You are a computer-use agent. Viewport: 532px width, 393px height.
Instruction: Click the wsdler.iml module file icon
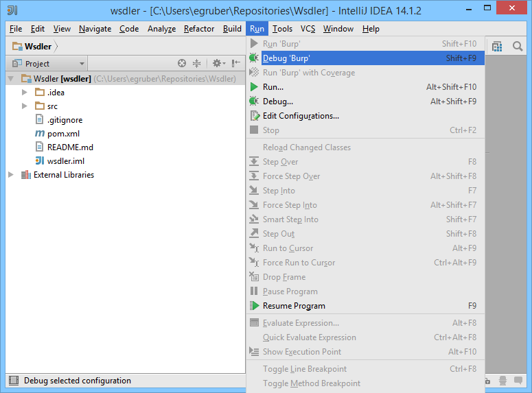pos(40,160)
